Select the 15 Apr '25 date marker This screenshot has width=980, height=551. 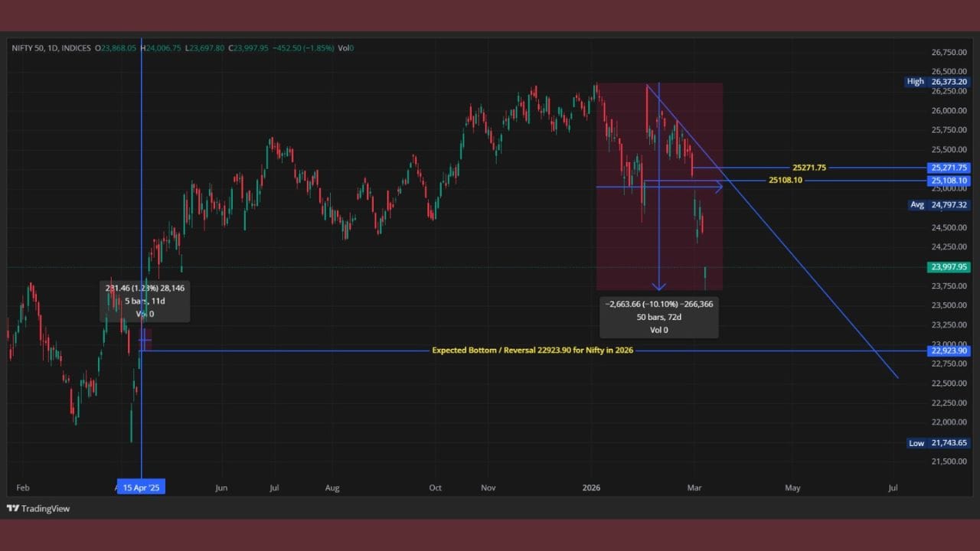click(142, 487)
